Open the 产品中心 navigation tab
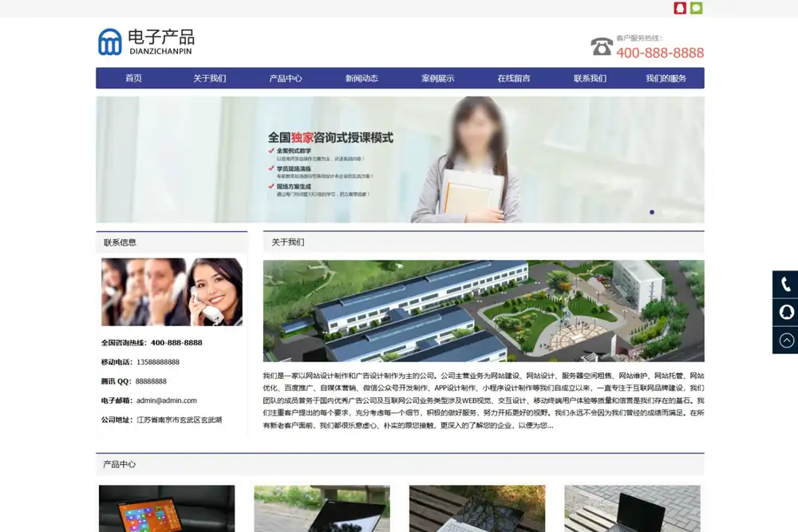This screenshot has height=532, width=798. click(x=285, y=78)
